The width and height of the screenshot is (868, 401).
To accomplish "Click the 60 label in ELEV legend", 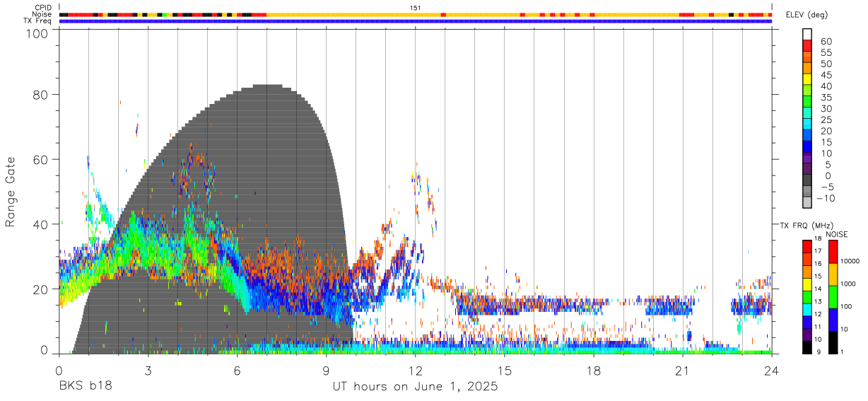I will 826,42.
